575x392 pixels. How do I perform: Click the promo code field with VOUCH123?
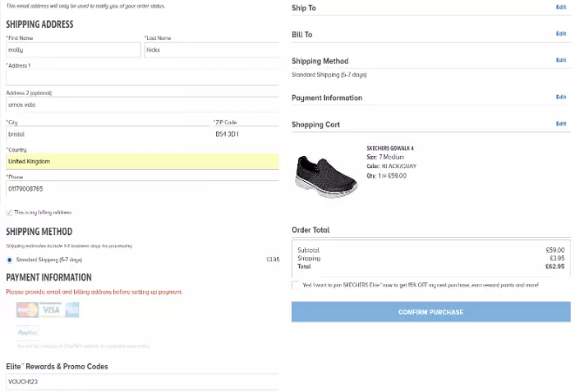pyautogui.click(x=142, y=382)
